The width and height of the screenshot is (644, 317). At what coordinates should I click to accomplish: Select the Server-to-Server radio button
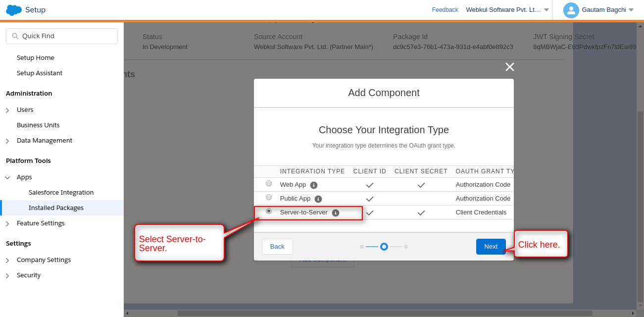pos(269,211)
